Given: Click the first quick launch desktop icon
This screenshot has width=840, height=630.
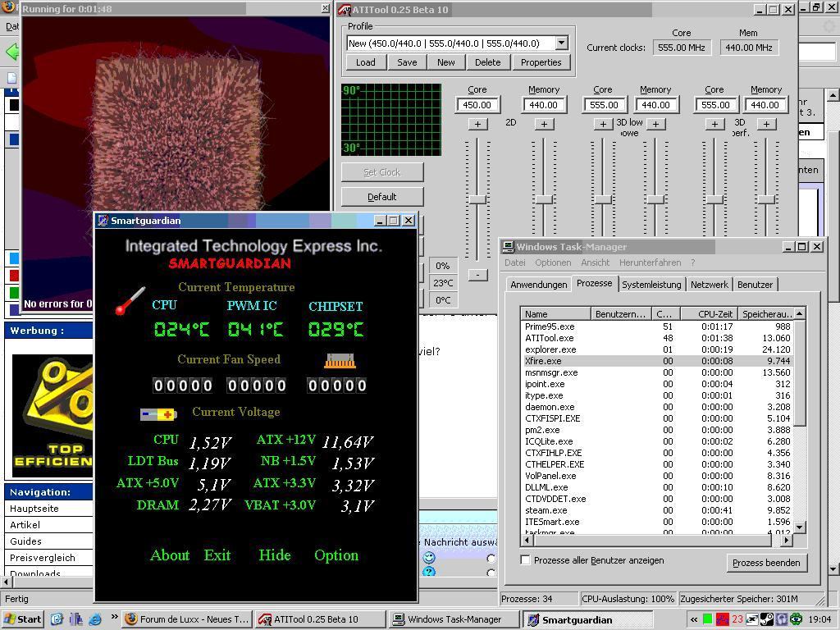Looking at the screenshot, I should click(57, 619).
